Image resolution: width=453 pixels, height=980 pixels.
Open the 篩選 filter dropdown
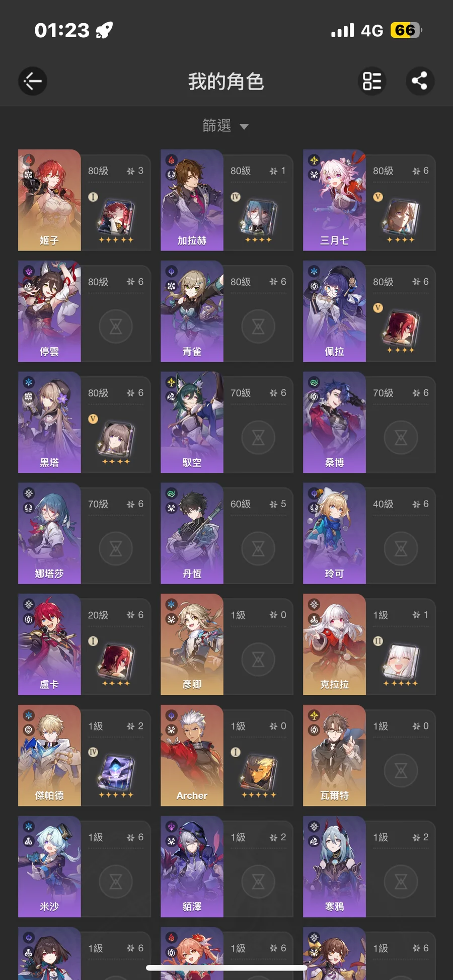coord(225,125)
